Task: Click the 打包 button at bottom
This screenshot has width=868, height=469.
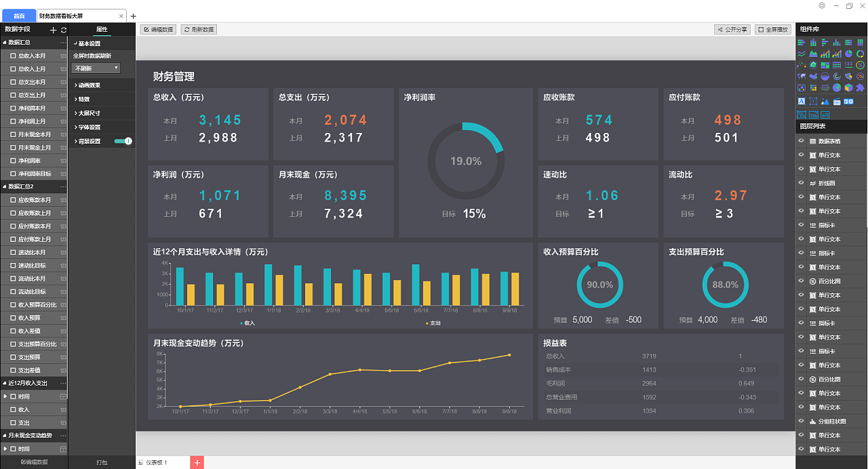Action: coord(102,462)
